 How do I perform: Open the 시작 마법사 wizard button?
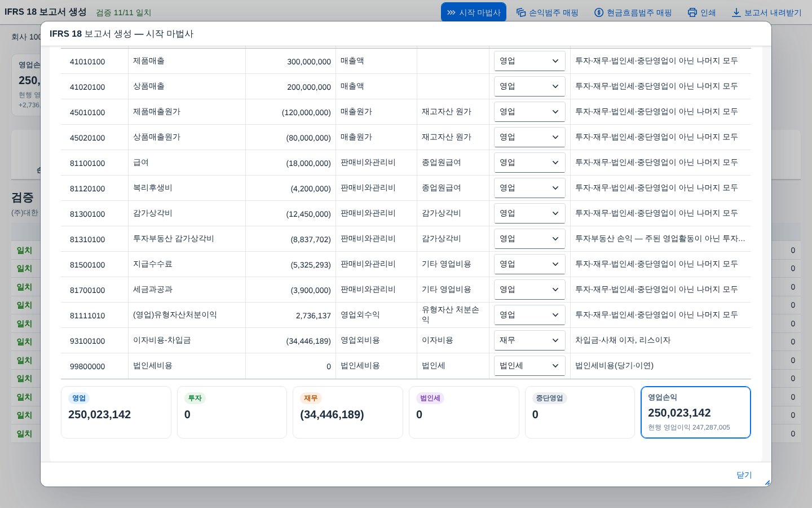(x=474, y=12)
